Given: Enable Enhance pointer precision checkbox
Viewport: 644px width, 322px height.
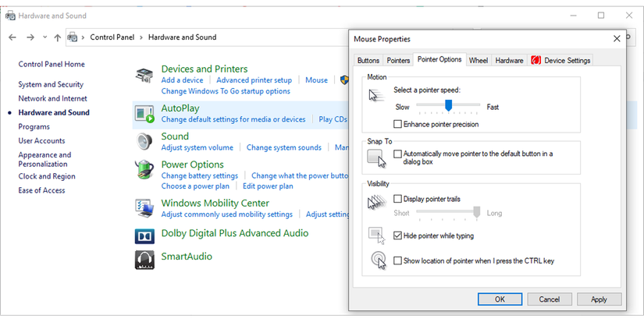Looking at the screenshot, I should pos(398,124).
